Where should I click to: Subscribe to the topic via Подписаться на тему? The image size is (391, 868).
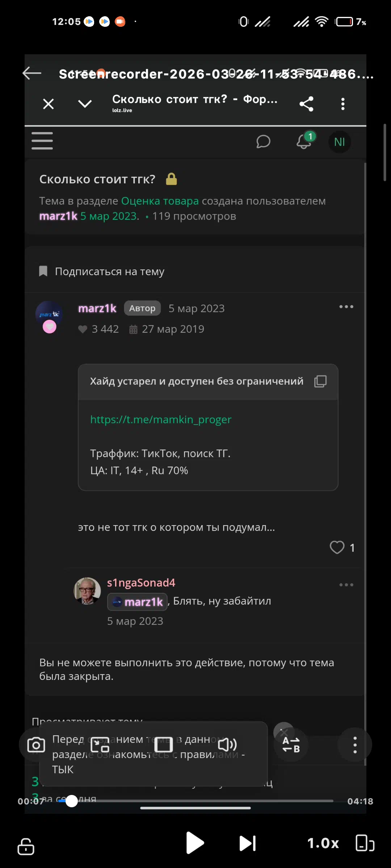tap(109, 272)
